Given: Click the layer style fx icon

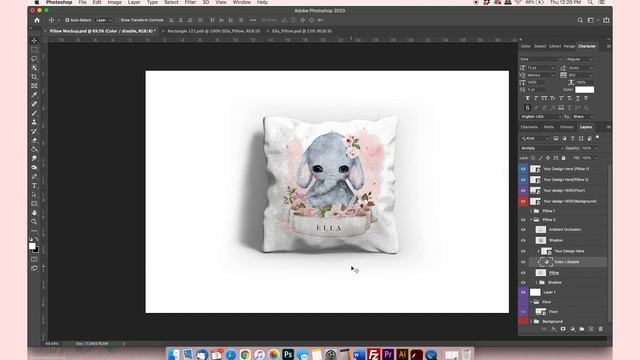Looking at the screenshot, I should (553, 329).
